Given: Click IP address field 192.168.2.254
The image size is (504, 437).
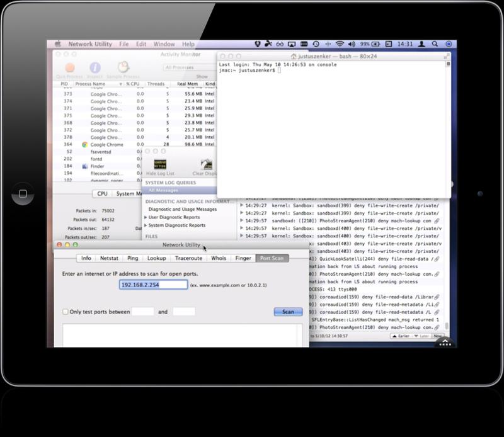Looking at the screenshot, I should point(154,285).
